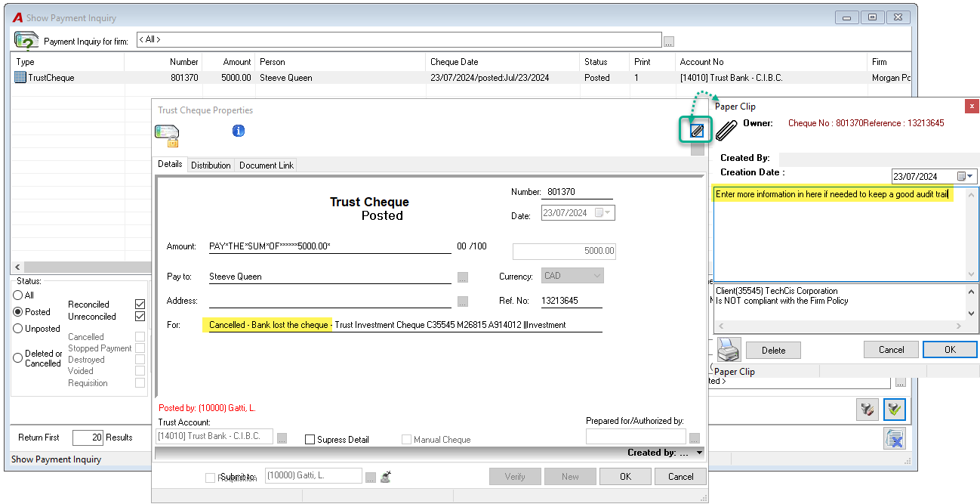Toggle the Supress Detail checkbox
This screenshot has height=504, width=980.
pyautogui.click(x=310, y=440)
